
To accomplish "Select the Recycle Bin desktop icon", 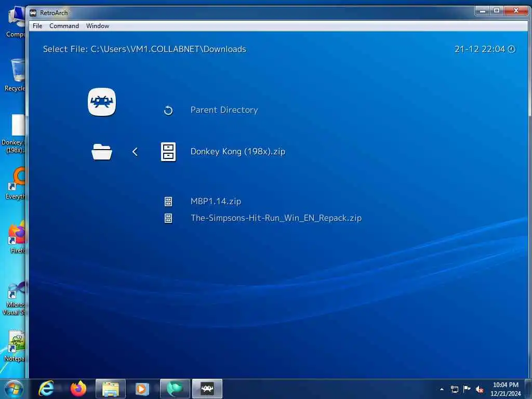I will point(15,75).
